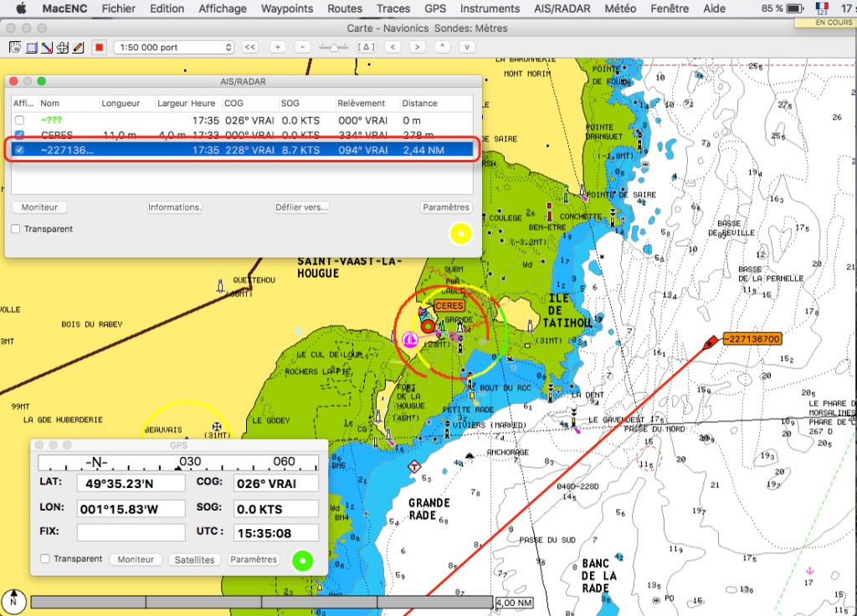The width and height of the screenshot is (857, 616).
Task: Open the AIS/RADAR menu
Action: pyautogui.click(x=562, y=8)
